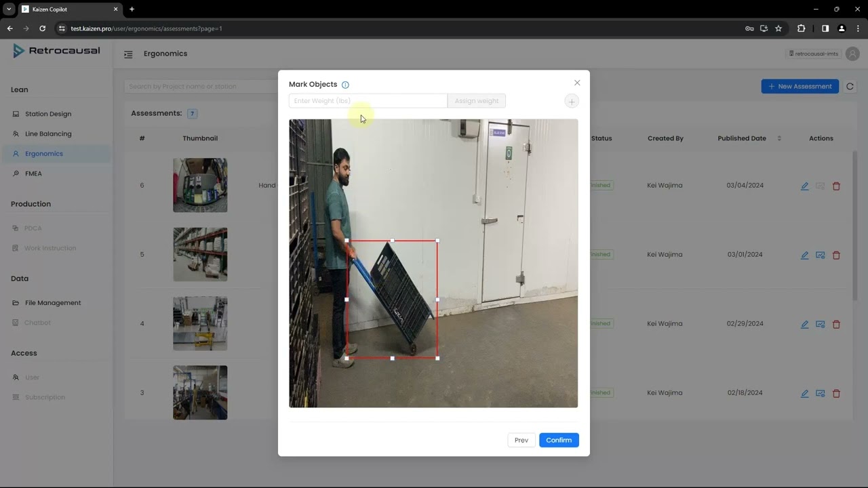Delete assessment dated 02/29/2024
The image size is (868, 488).
(836, 324)
